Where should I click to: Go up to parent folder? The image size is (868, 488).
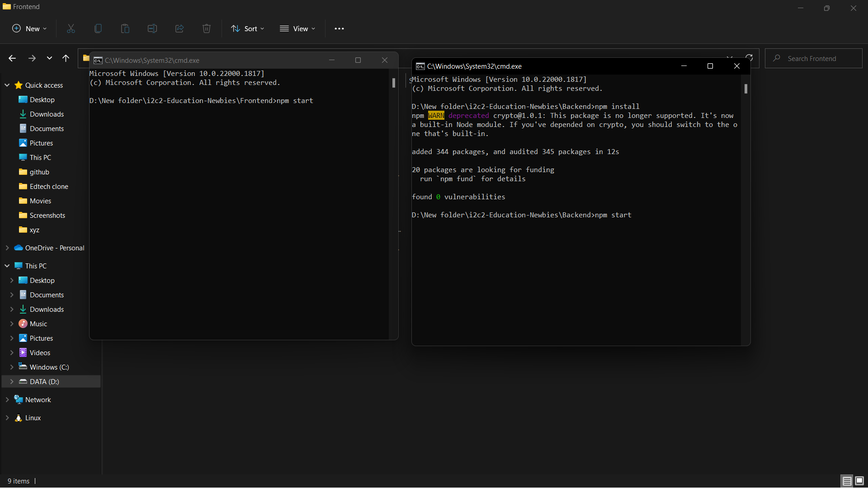66,58
